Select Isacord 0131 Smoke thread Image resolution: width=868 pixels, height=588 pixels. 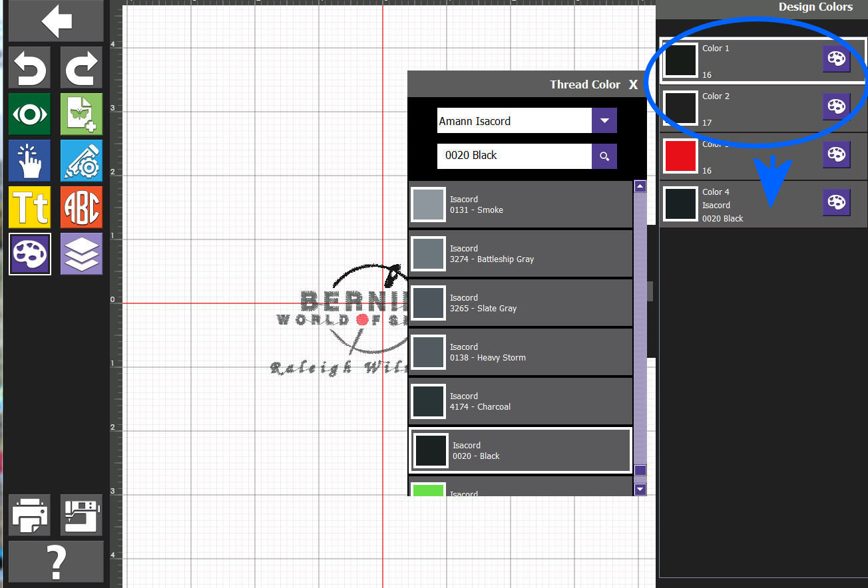[x=520, y=204]
